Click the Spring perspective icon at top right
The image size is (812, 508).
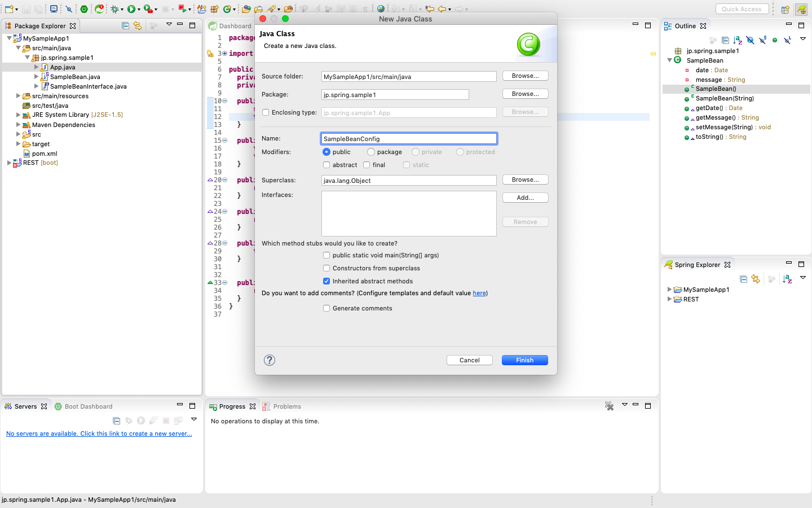pyautogui.click(x=801, y=9)
